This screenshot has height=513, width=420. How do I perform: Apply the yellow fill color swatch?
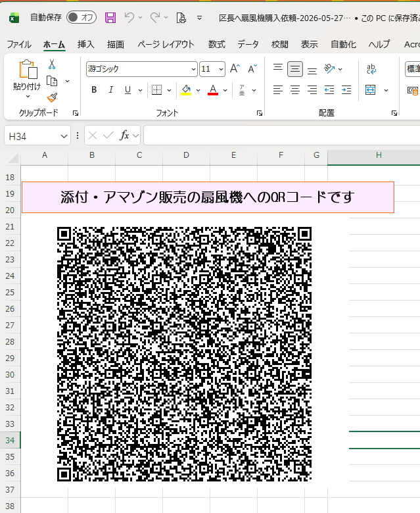186,89
